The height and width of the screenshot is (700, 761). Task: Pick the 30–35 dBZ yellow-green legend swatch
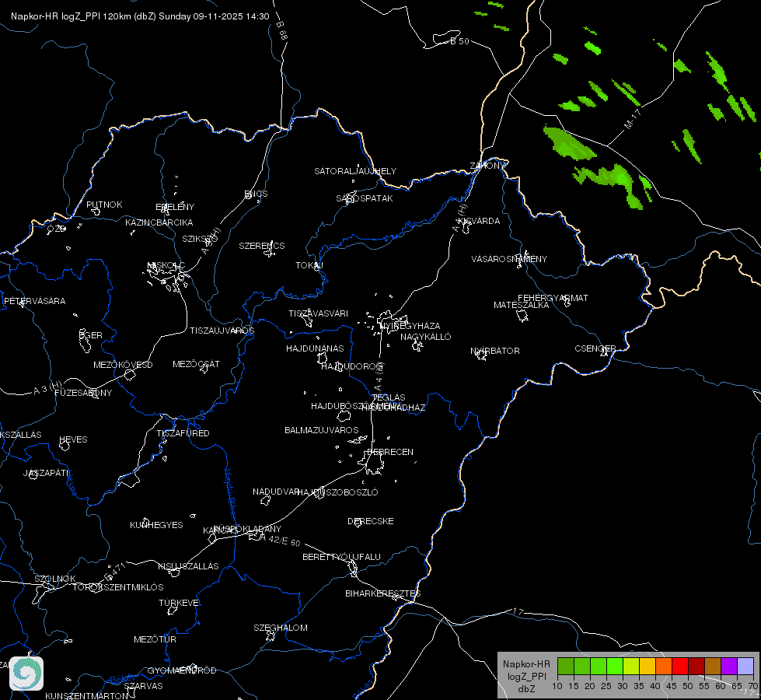tap(631, 667)
